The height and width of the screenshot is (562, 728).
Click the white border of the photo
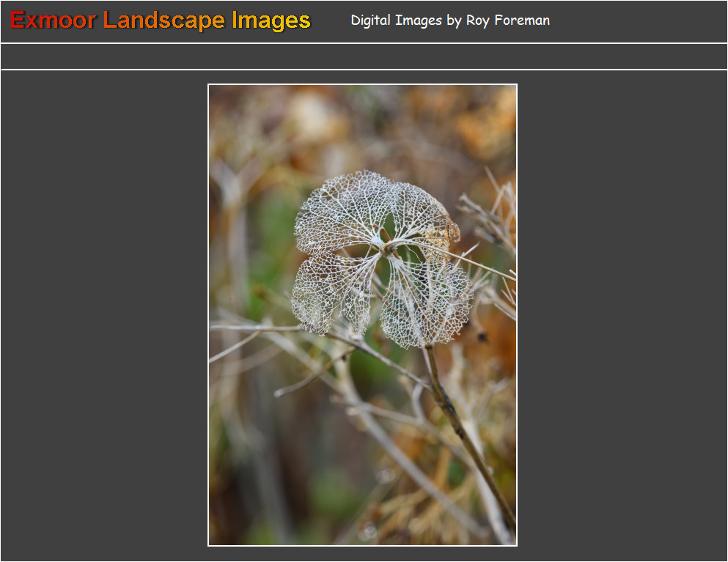(209, 315)
